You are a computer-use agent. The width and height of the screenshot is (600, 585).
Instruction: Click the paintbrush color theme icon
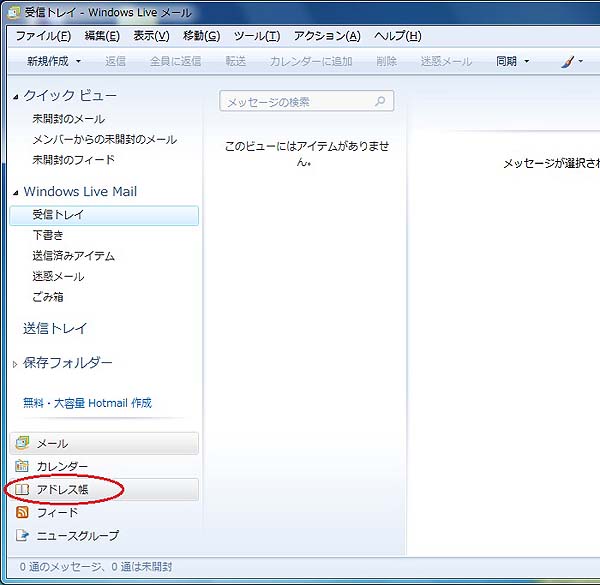coord(567,61)
